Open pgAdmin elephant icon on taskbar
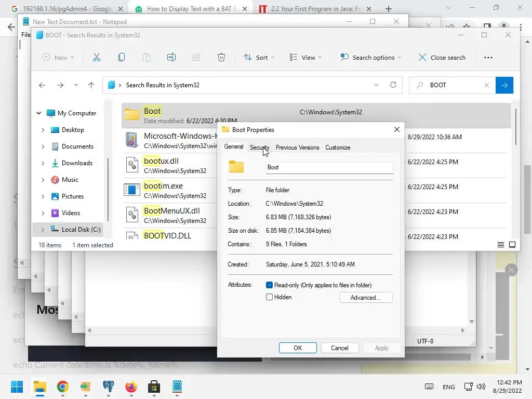Viewport: 532px width, 399px height. click(x=108, y=387)
